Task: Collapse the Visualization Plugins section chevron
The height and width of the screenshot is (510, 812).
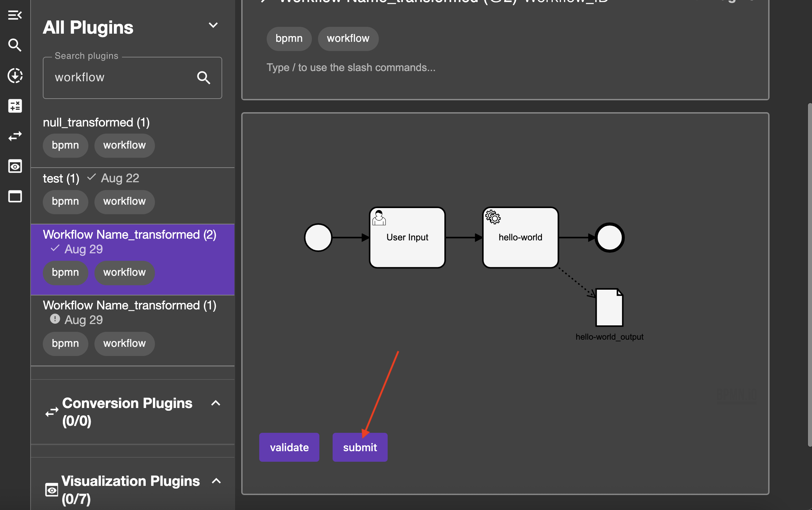Action: point(216,481)
